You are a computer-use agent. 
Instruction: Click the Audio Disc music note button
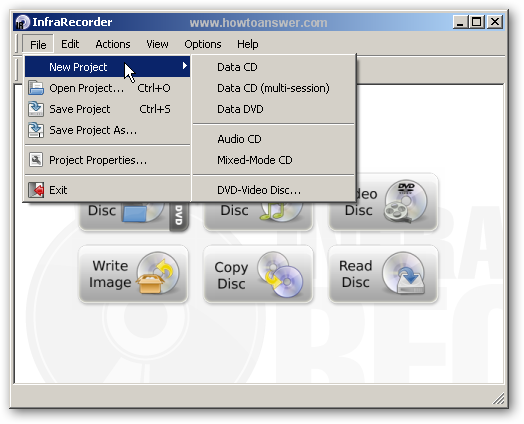[x=258, y=216]
